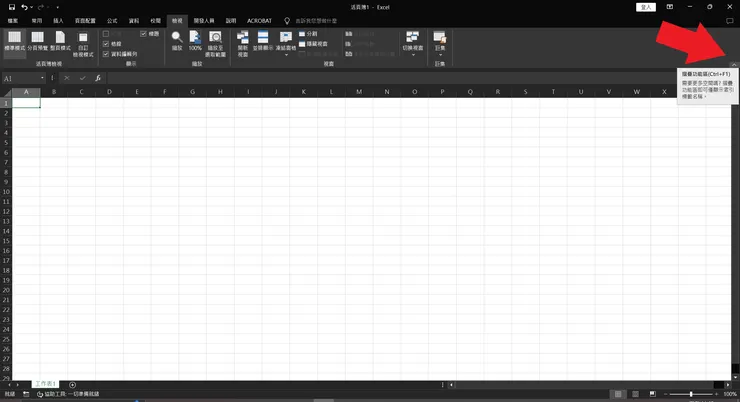Open Ribbon Display Options in title bar

point(670,7)
